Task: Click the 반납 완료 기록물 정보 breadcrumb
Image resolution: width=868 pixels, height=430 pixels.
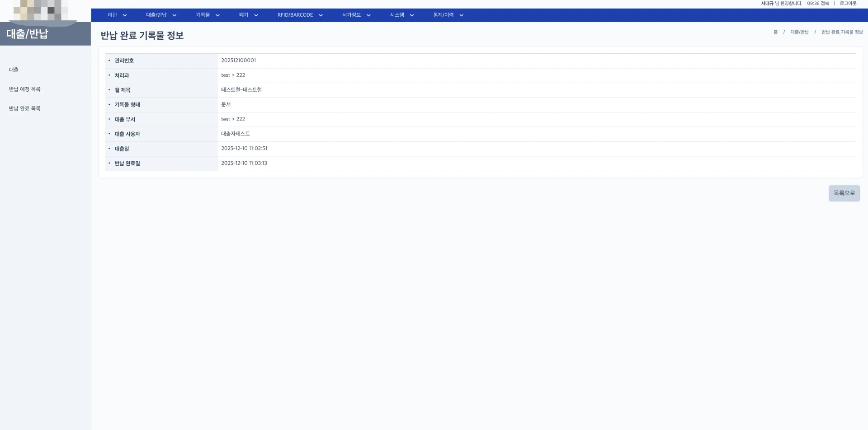Action: 842,32
